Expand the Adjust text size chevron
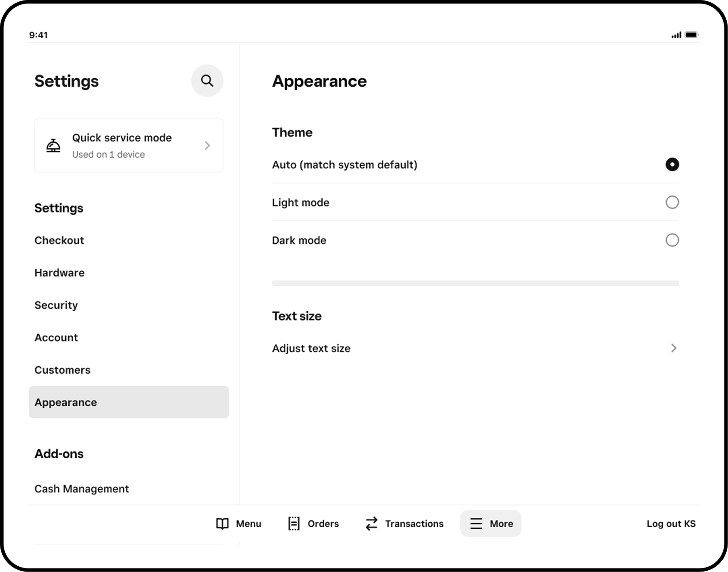Viewport: 728px width, 572px height. tap(674, 348)
